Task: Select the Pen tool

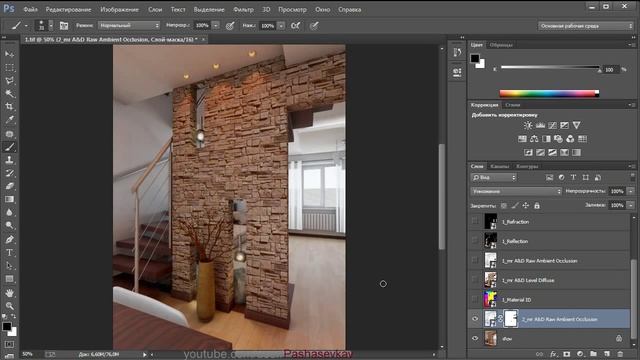Action: (9, 239)
